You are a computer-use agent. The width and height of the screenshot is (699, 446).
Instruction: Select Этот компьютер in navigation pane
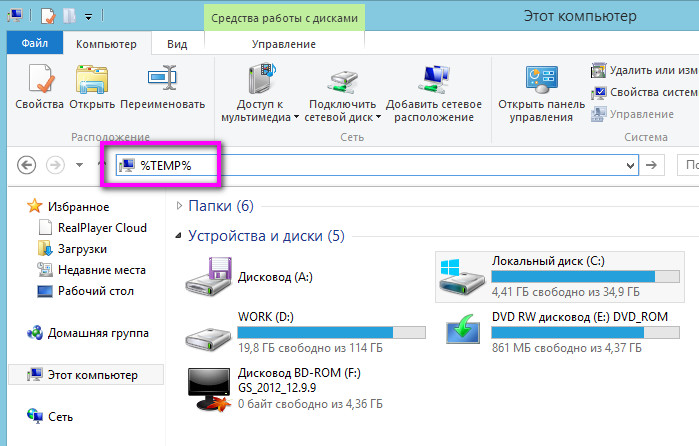coord(86,375)
